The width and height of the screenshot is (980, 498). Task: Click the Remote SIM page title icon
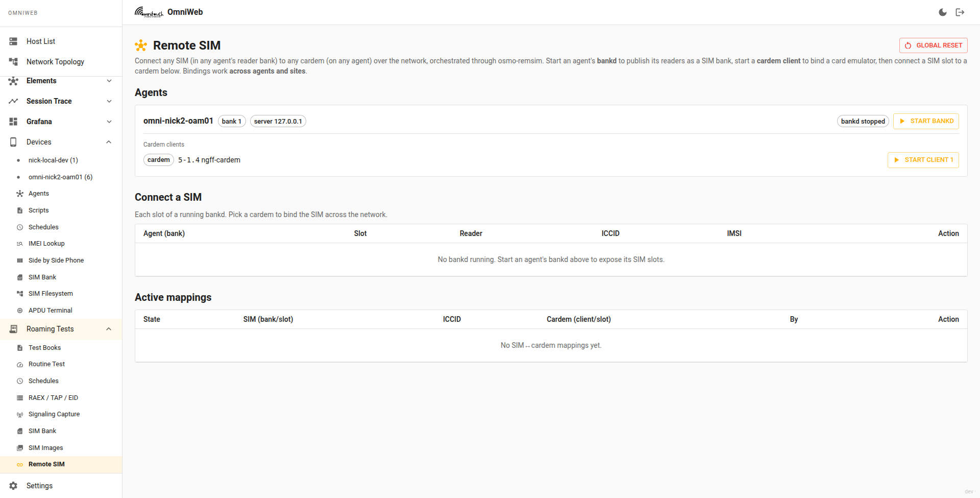pos(141,45)
